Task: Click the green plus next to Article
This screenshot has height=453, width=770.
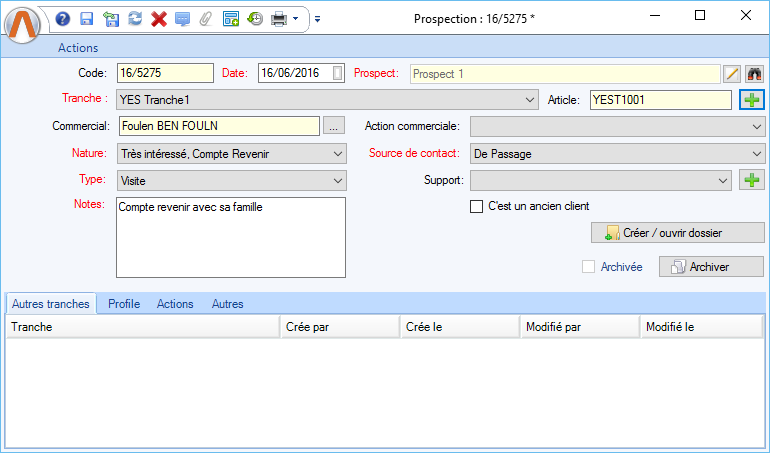Action: [751, 99]
